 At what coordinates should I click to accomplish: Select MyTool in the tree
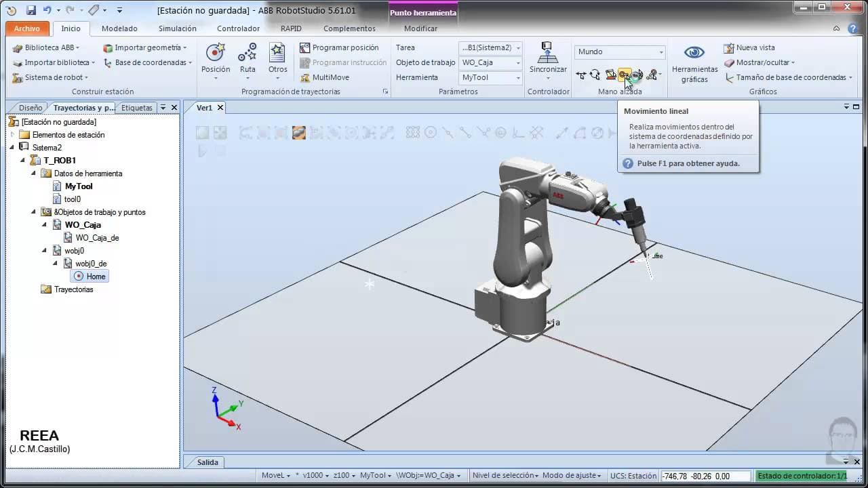click(79, 186)
